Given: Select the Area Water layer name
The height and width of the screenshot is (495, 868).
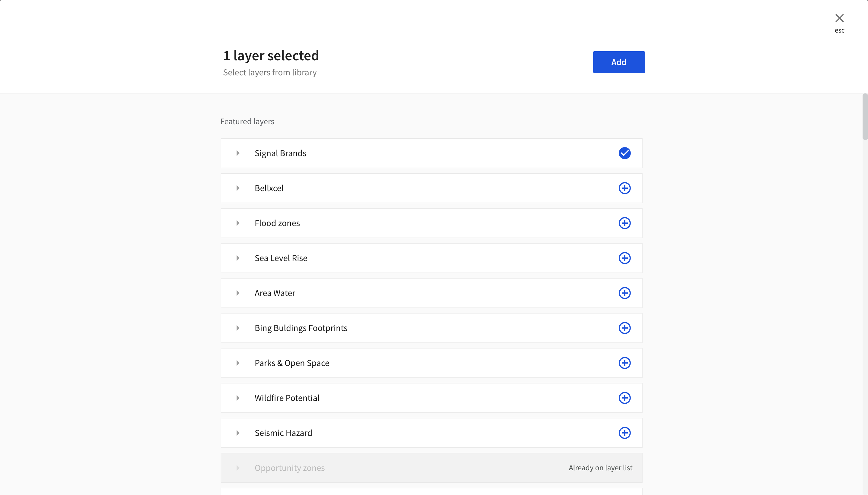Looking at the screenshot, I should pos(275,293).
